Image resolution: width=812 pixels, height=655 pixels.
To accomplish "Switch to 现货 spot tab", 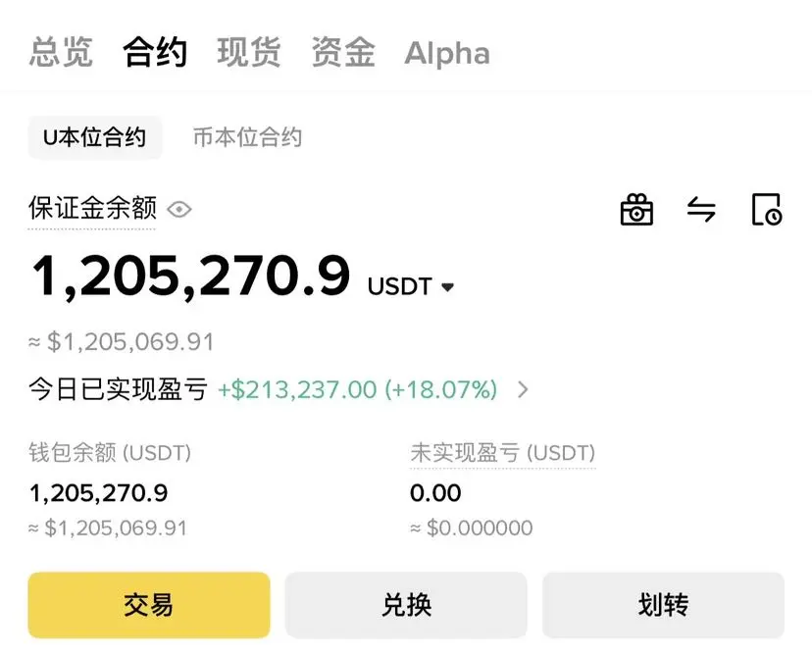I will 248,52.
